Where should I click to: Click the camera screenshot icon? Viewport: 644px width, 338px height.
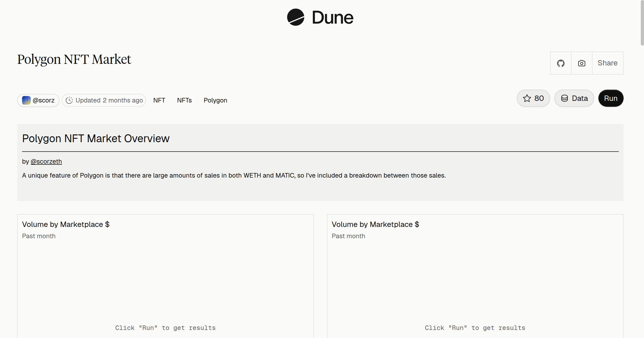point(581,63)
